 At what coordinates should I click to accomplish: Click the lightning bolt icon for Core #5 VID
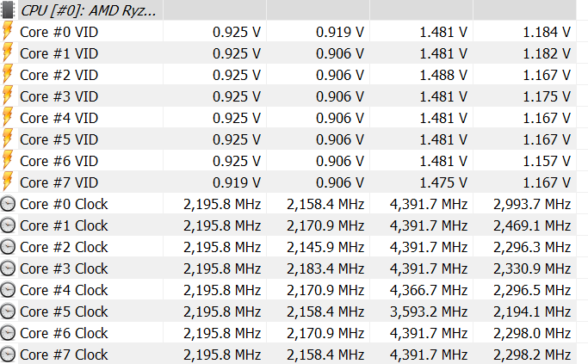click(8, 139)
